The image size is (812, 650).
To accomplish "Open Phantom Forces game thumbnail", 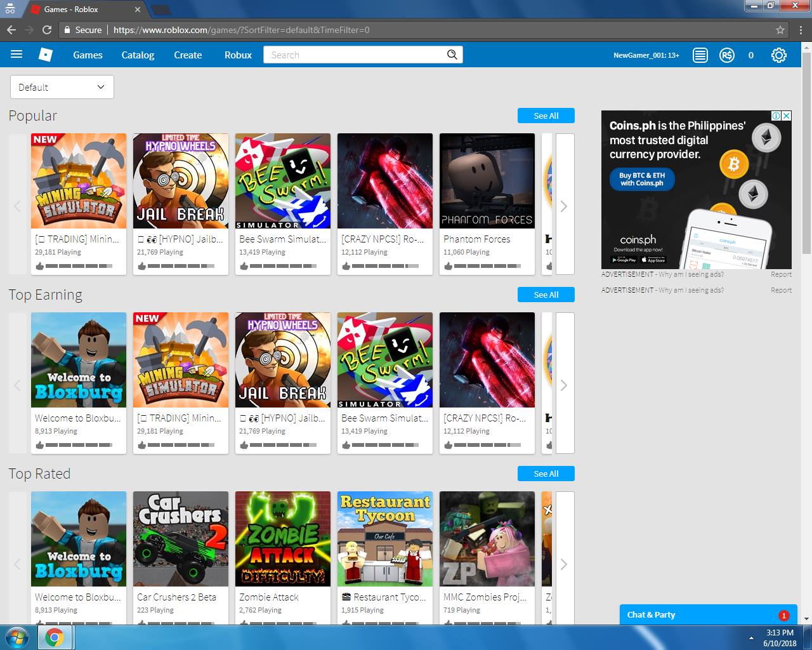I will [x=487, y=181].
